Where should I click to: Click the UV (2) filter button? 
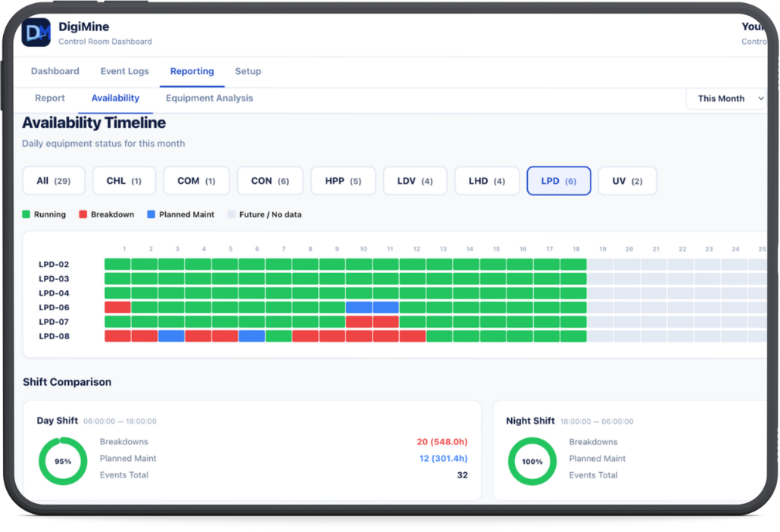(x=627, y=181)
